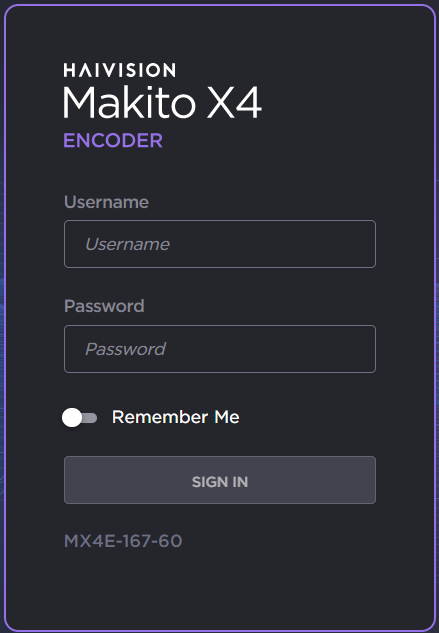Click the Password label above the field

(104, 306)
